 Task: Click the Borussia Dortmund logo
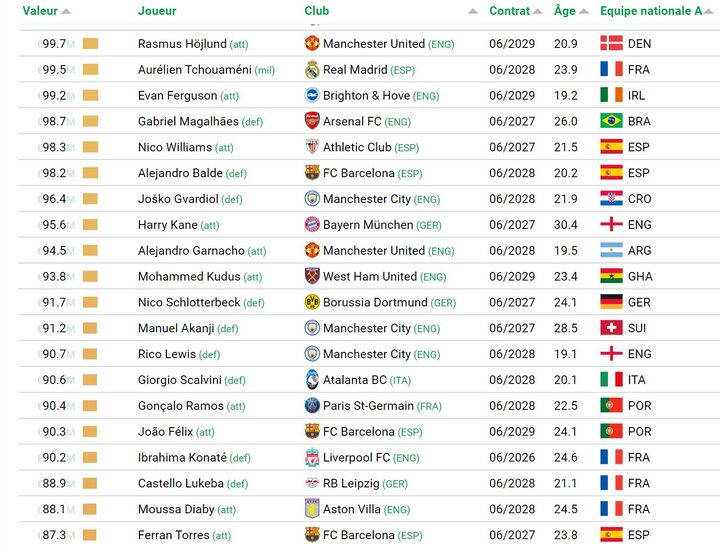[x=312, y=302]
